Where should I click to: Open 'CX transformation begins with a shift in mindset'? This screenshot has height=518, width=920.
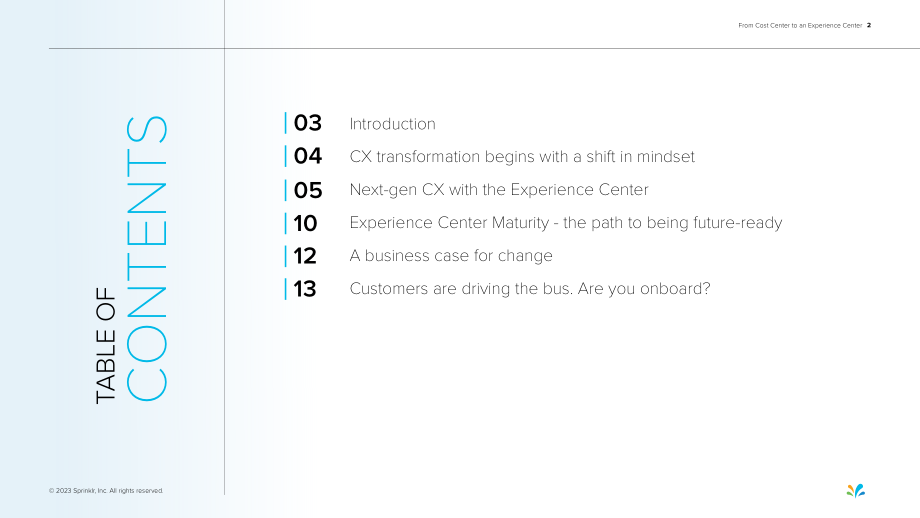pyautogui.click(x=522, y=157)
